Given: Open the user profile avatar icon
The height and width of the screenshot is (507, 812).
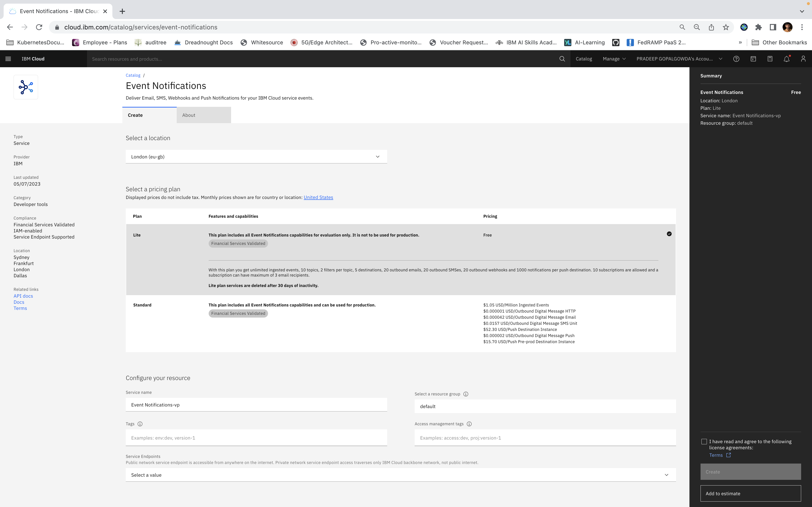Looking at the screenshot, I should (x=804, y=59).
